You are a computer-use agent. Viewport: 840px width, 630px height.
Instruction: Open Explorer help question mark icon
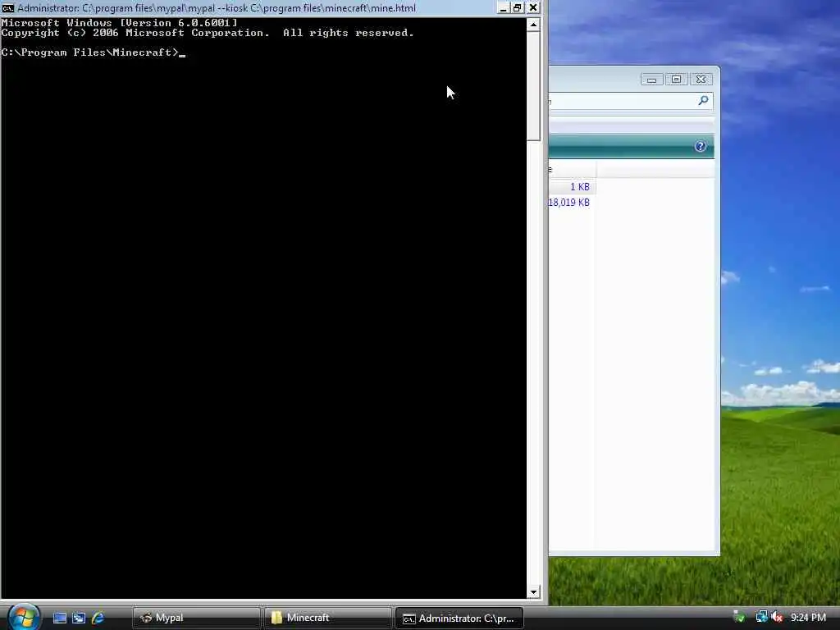(x=700, y=146)
